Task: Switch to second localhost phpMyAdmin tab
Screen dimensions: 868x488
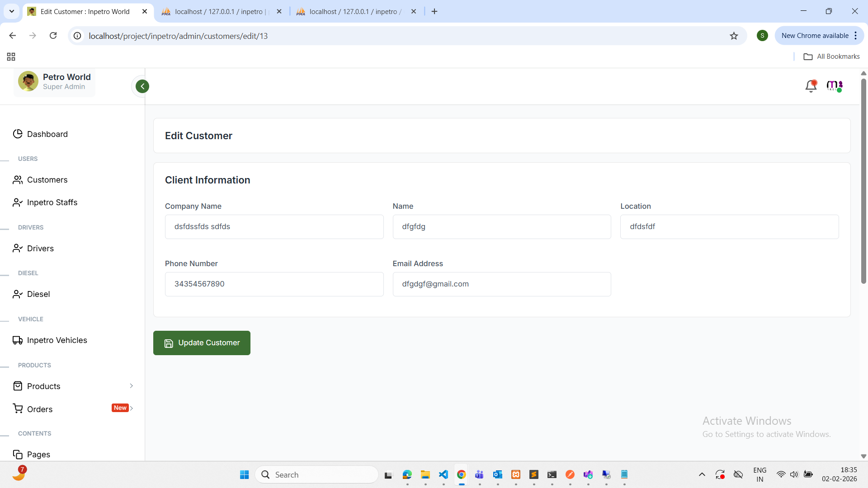Action: (x=350, y=12)
